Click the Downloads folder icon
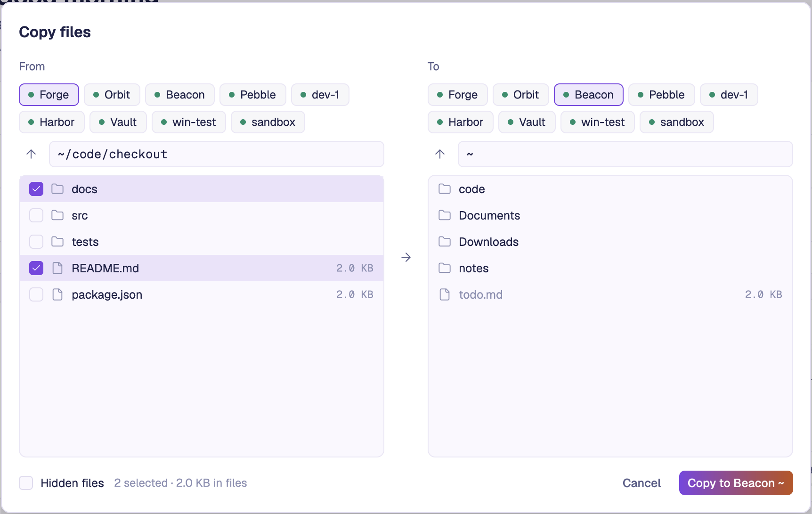 [445, 242]
